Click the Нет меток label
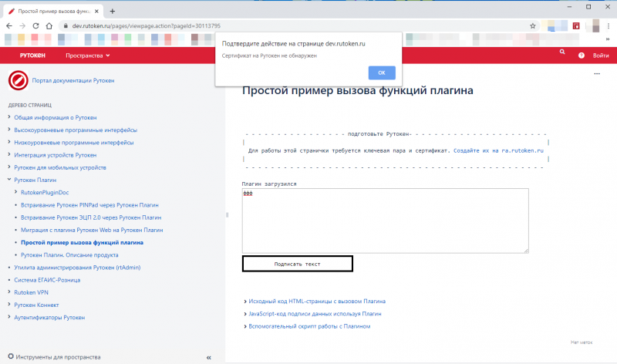 tap(582, 342)
